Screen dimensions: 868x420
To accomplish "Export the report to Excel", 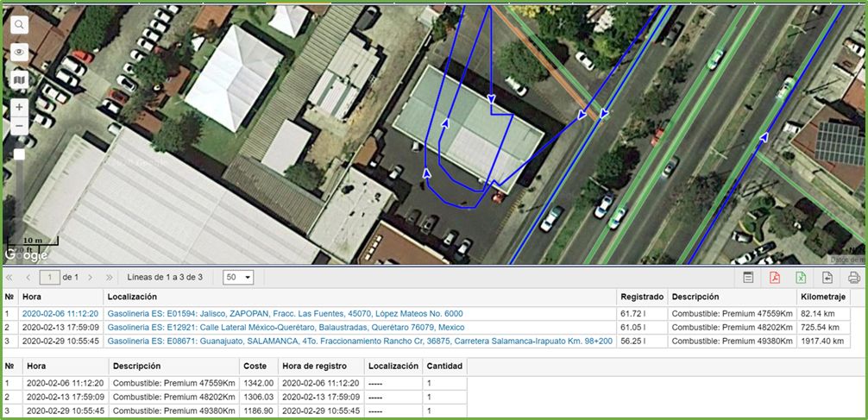I will point(801,277).
